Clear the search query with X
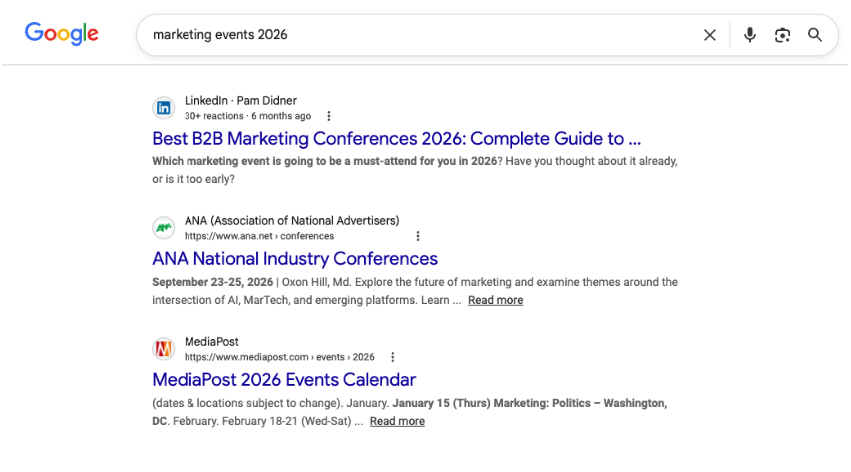851x472 pixels. (709, 35)
